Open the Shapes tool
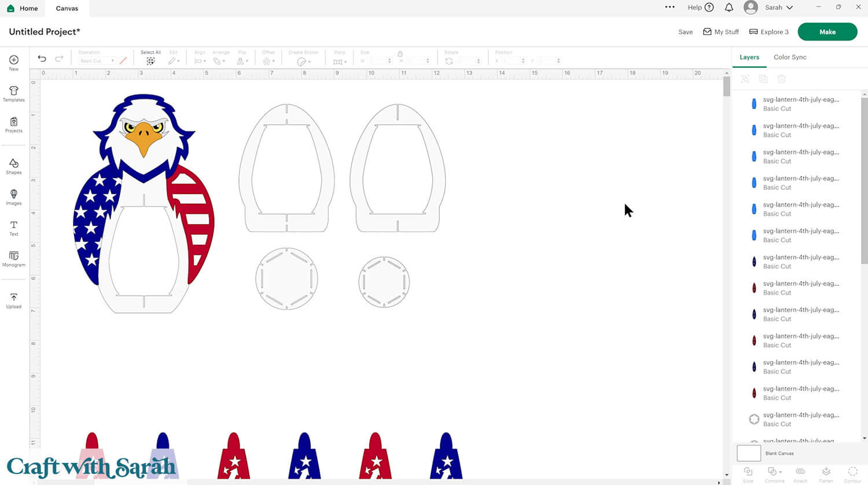 (14, 167)
